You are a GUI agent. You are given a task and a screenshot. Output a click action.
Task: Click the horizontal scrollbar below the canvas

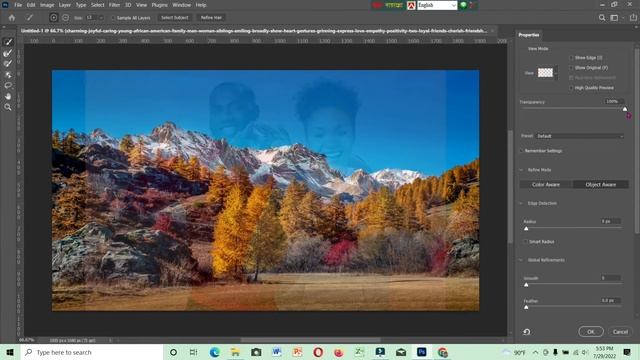click(310, 340)
